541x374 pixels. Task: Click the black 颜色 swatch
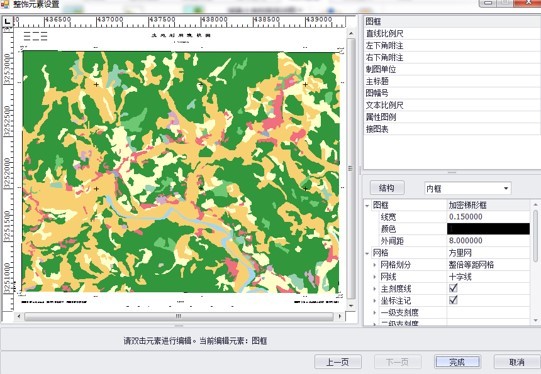[x=488, y=229]
